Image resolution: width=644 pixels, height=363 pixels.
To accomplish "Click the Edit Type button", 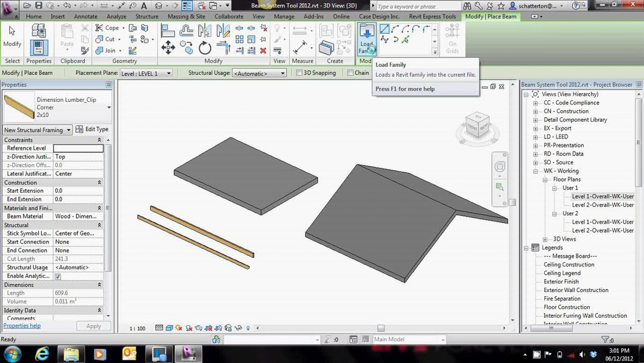I will [92, 129].
